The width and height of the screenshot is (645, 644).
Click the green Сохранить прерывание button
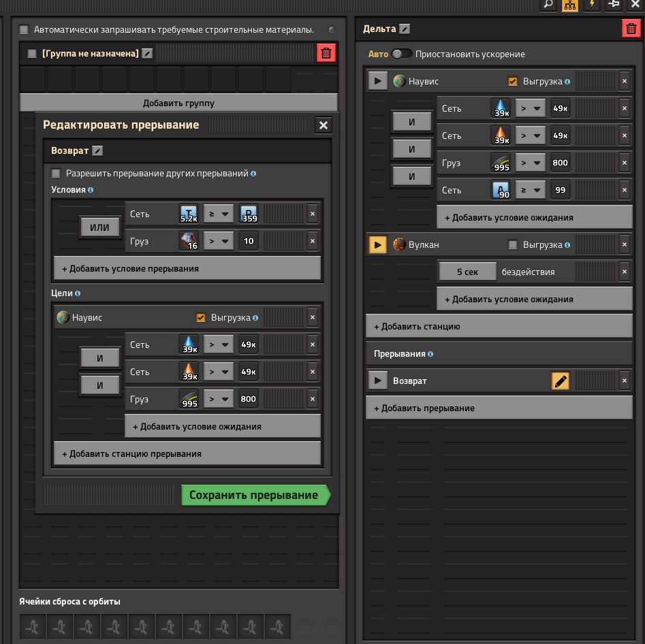point(254,495)
